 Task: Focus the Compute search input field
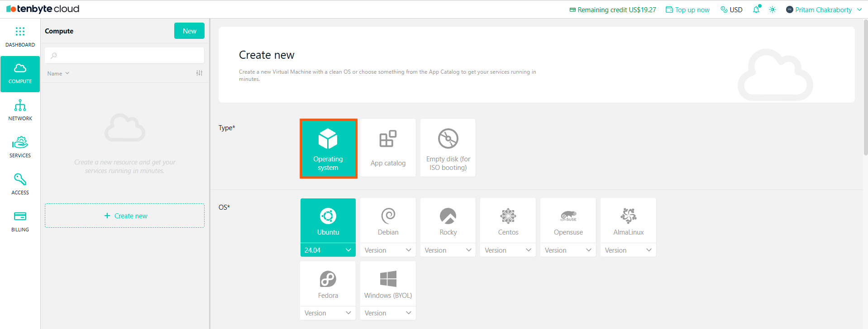(x=124, y=56)
